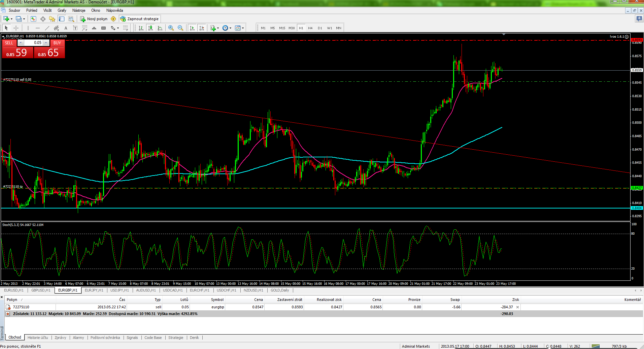Click the Nový pokyn button

pyautogui.click(x=94, y=19)
